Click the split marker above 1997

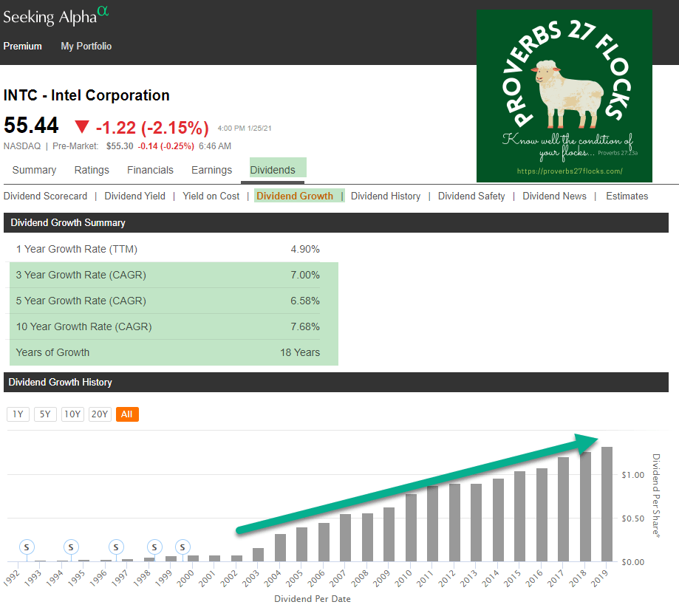[116, 547]
